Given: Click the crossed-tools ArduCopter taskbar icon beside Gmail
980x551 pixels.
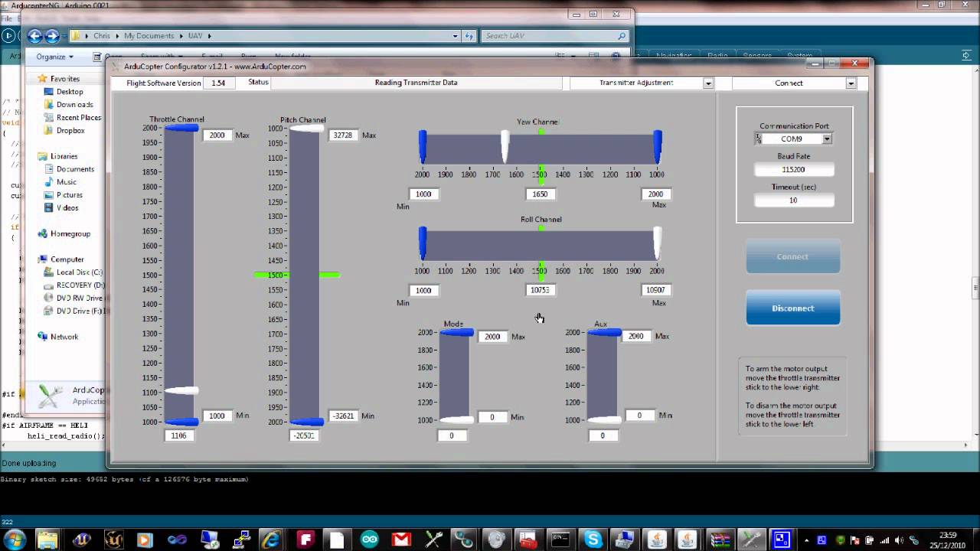Looking at the screenshot, I should click(433, 540).
